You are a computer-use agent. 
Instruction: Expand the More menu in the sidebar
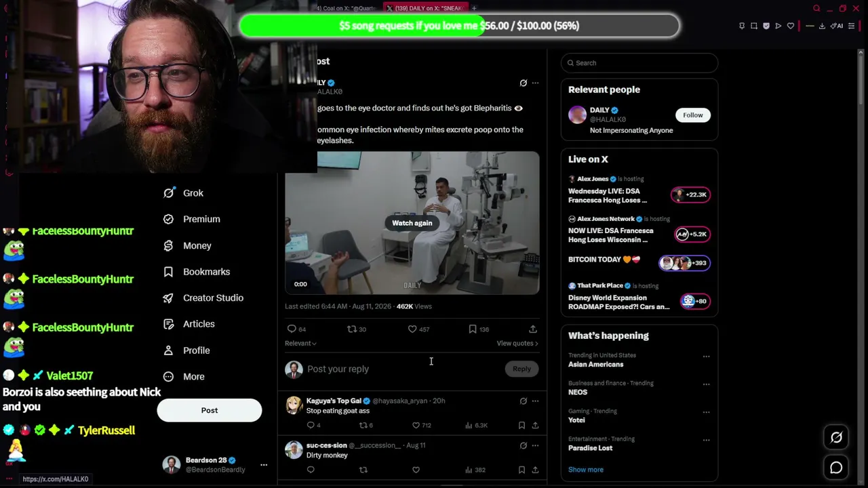(x=184, y=376)
